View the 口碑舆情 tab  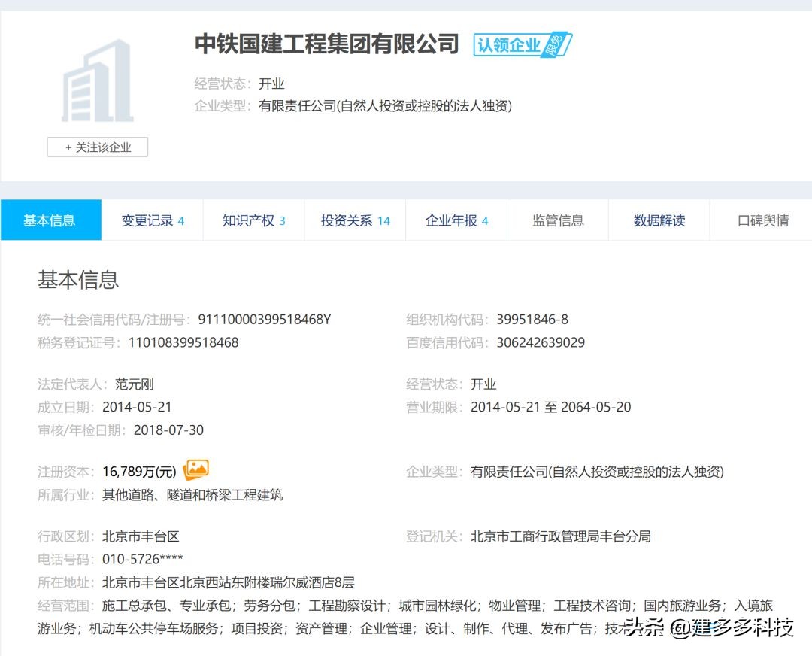tap(759, 220)
